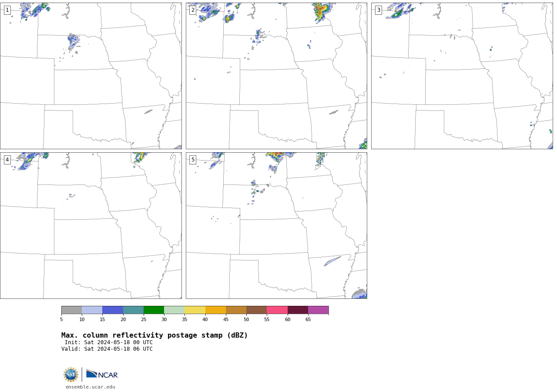
Task: Click the Valid: Sat 2024-05-18 06 UTC text
Action: pyautogui.click(x=107, y=349)
